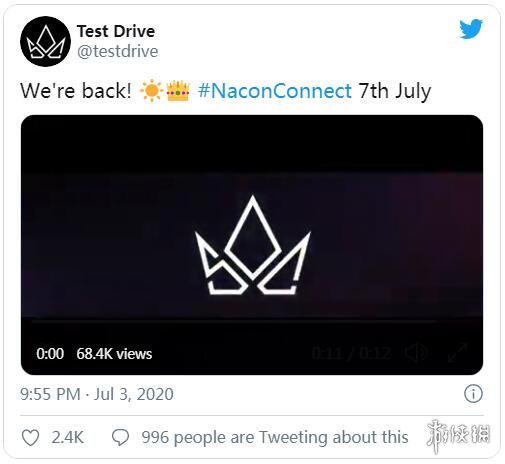
Task: Open the 996 people are Tweeting about this link
Action: (x=275, y=437)
